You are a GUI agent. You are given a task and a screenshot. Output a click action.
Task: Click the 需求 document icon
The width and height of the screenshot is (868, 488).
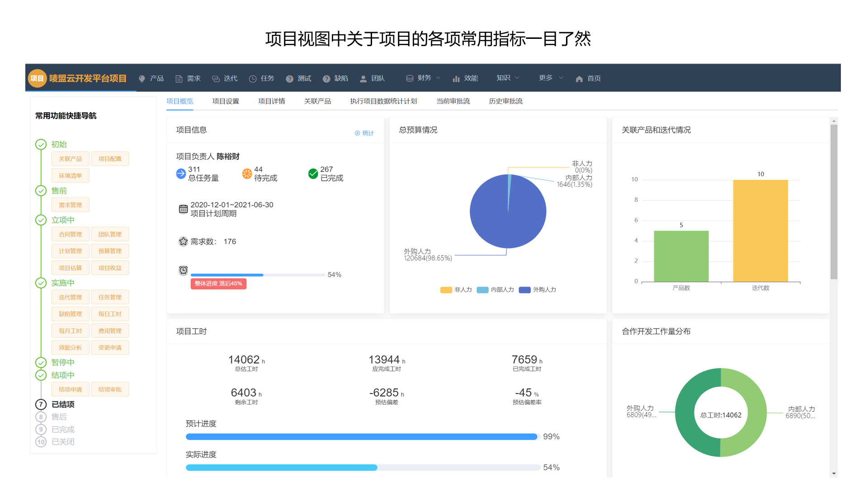point(179,79)
